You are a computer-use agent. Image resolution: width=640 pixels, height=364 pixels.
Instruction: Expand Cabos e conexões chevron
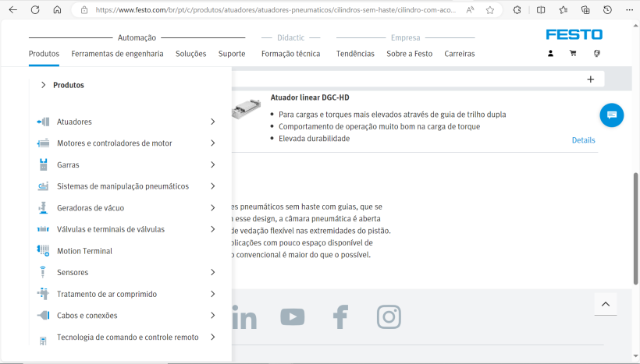click(212, 315)
